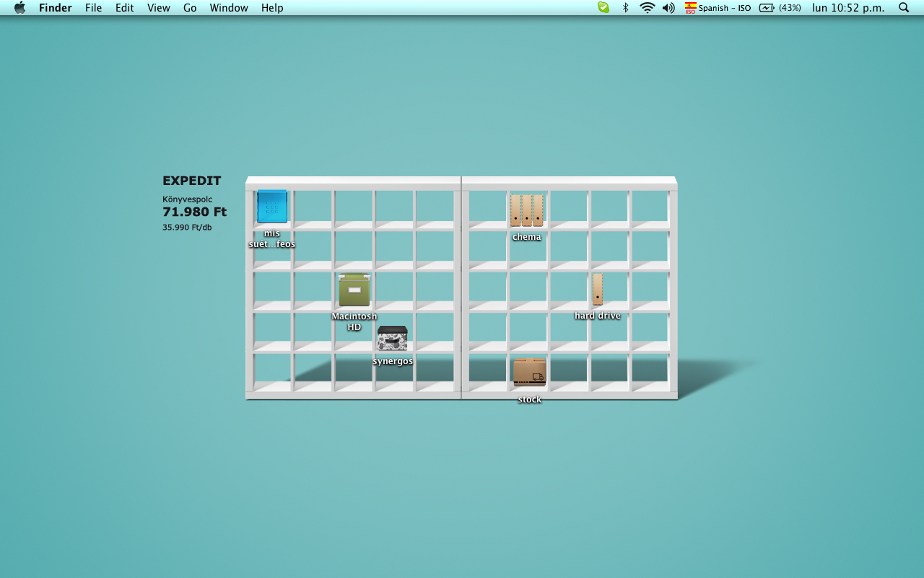Open the Window menu
Screen dimensions: 924x578
(x=229, y=8)
